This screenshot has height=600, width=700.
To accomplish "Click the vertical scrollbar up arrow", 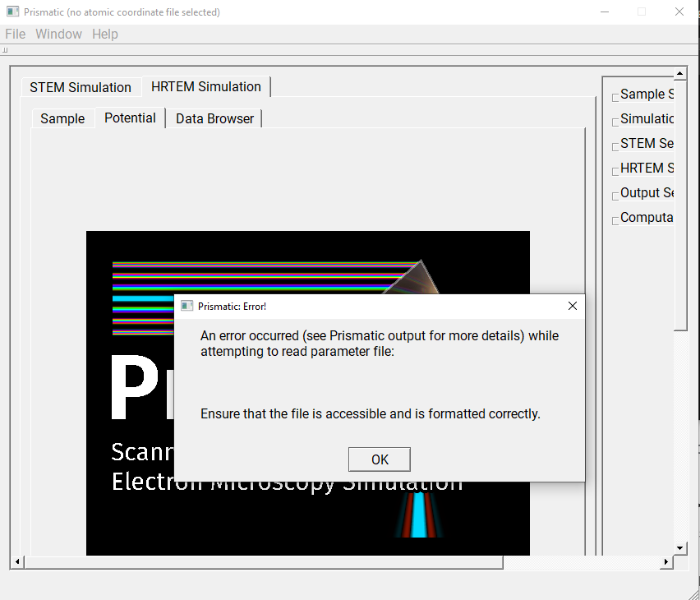I will pos(680,73).
